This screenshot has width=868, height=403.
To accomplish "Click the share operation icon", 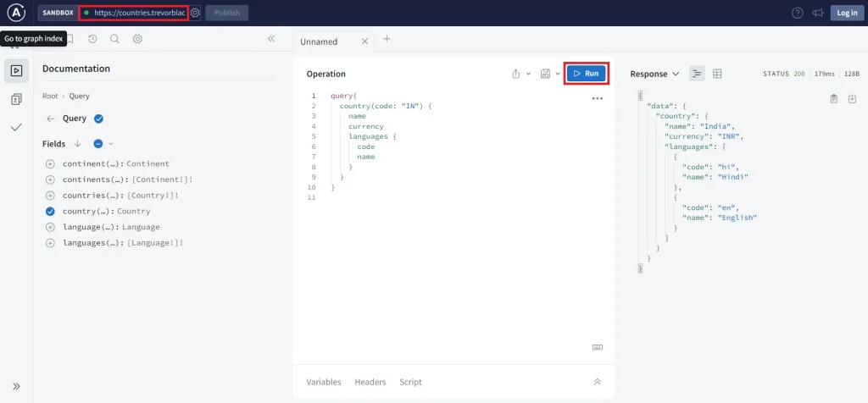I will [x=516, y=74].
